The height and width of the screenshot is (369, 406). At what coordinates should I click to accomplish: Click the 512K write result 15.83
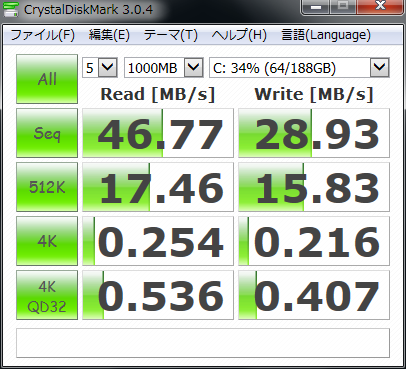click(314, 187)
